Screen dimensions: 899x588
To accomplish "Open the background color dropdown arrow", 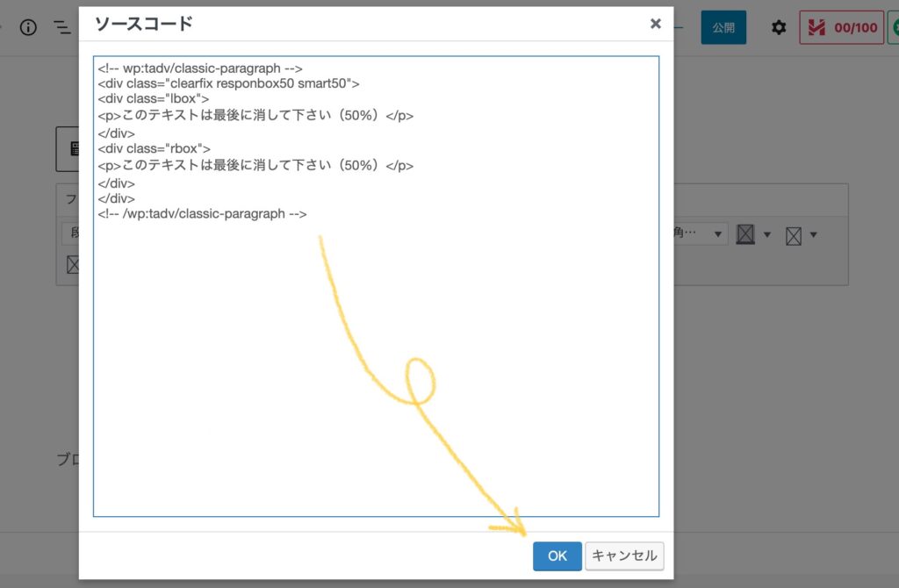I will click(814, 234).
